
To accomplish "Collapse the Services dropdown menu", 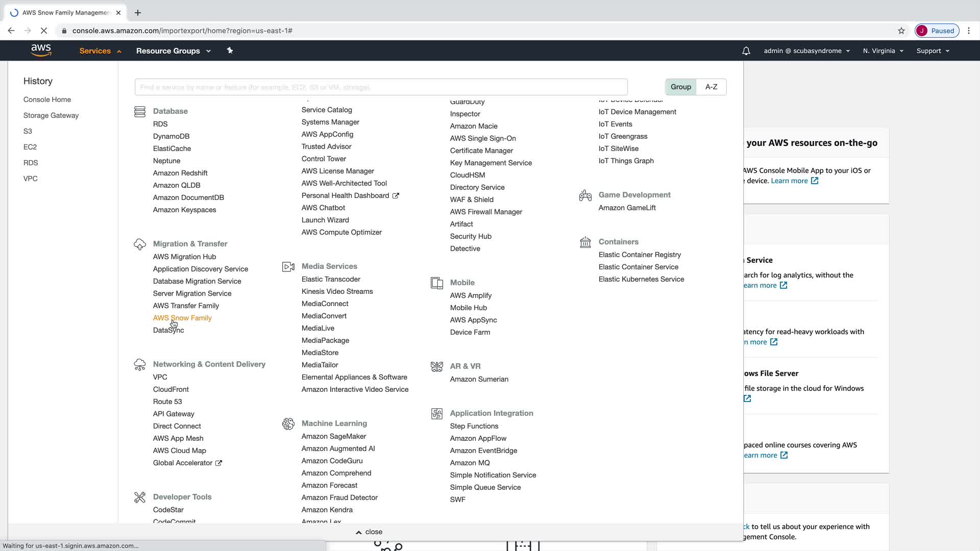I will (100, 51).
